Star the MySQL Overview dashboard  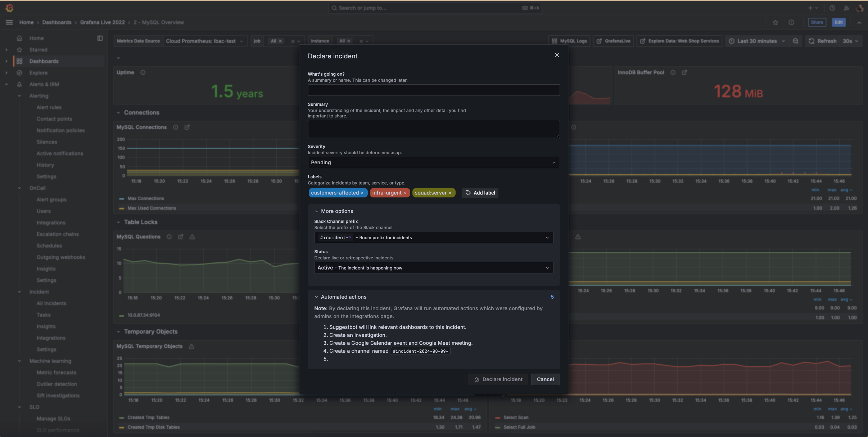coord(776,22)
